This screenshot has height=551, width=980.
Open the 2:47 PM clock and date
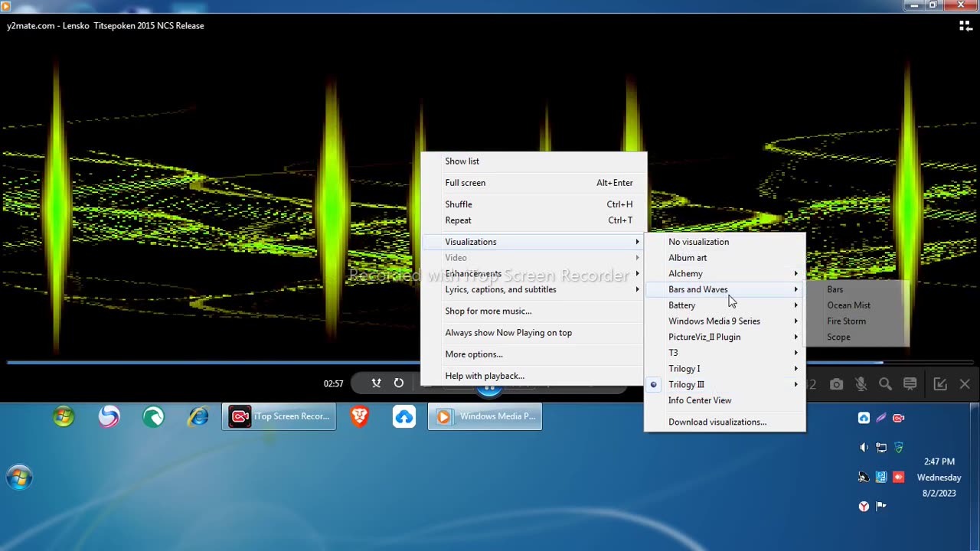click(939, 478)
